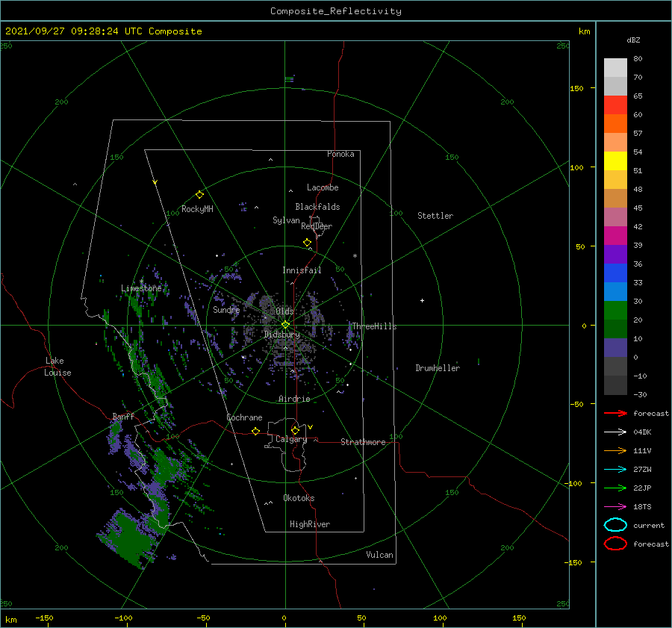Screen dimensions: 672x628
Task: Click the yellow diamond marker in Calgary
Action: pyautogui.click(x=295, y=430)
